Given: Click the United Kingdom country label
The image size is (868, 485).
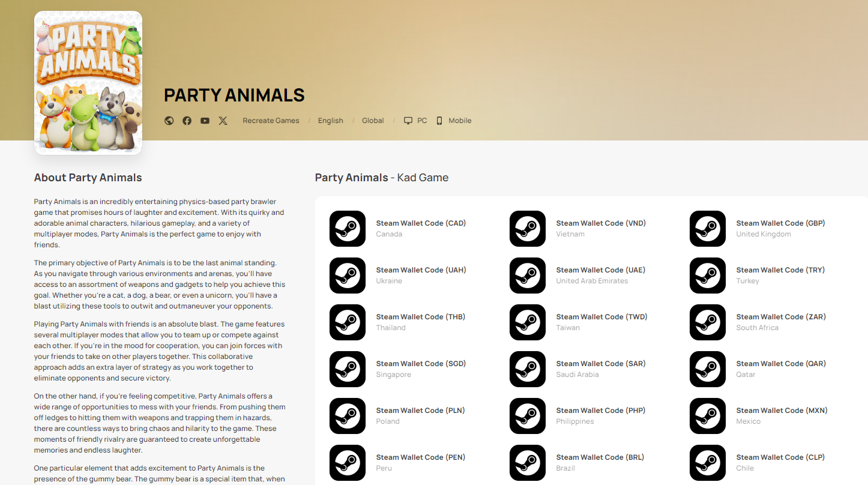Looking at the screenshot, I should 764,234.
